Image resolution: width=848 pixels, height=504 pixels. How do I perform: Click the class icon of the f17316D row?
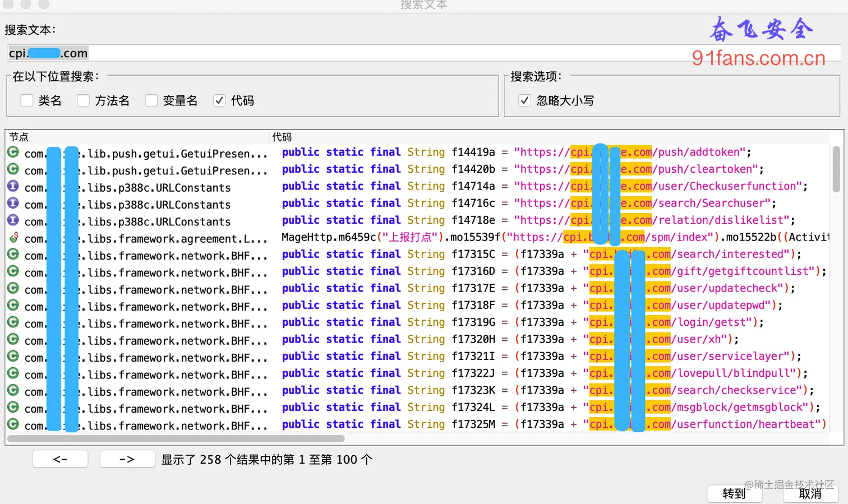[x=13, y=271]
